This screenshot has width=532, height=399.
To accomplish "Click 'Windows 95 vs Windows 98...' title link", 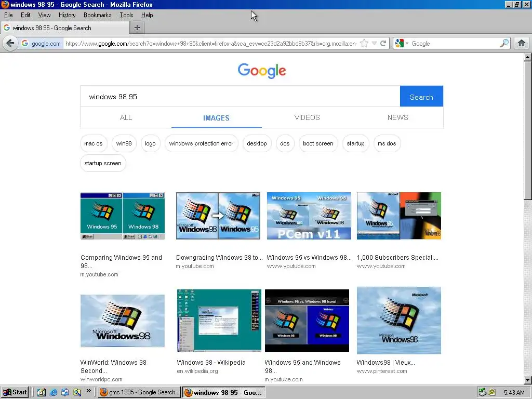I will 309,258.
